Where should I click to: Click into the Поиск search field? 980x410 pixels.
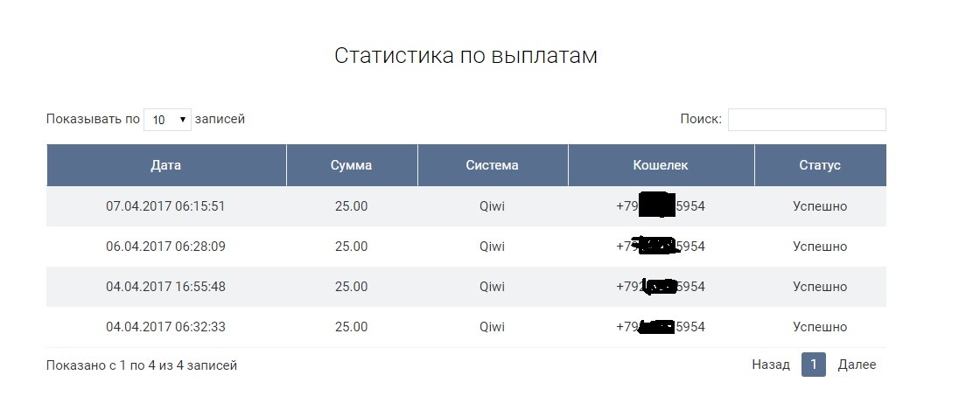pos(806,120)
